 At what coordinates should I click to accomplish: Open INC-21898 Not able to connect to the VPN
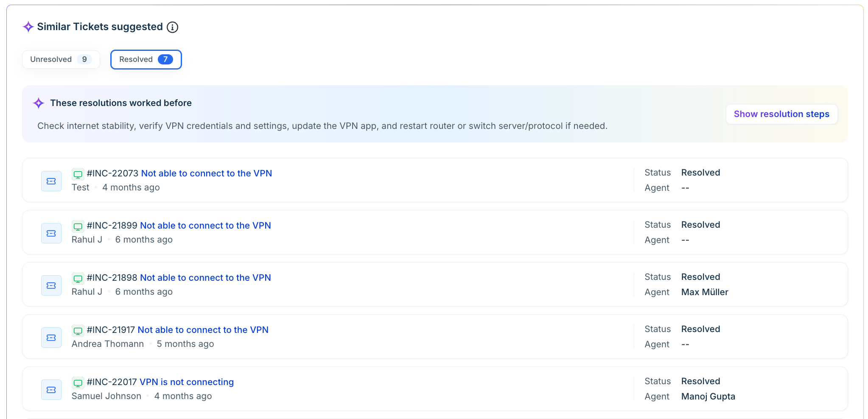point(205,278)
